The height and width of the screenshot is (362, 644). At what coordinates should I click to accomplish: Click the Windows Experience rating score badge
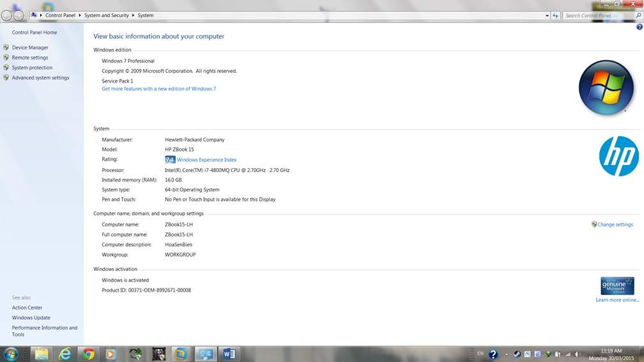pos(170,159)
